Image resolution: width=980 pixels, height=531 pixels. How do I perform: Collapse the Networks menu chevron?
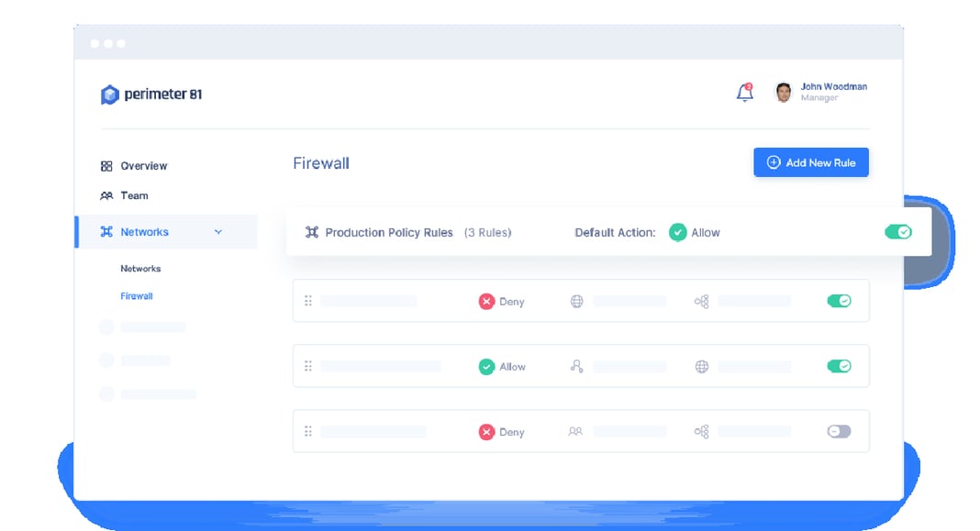tap(218, 232)
